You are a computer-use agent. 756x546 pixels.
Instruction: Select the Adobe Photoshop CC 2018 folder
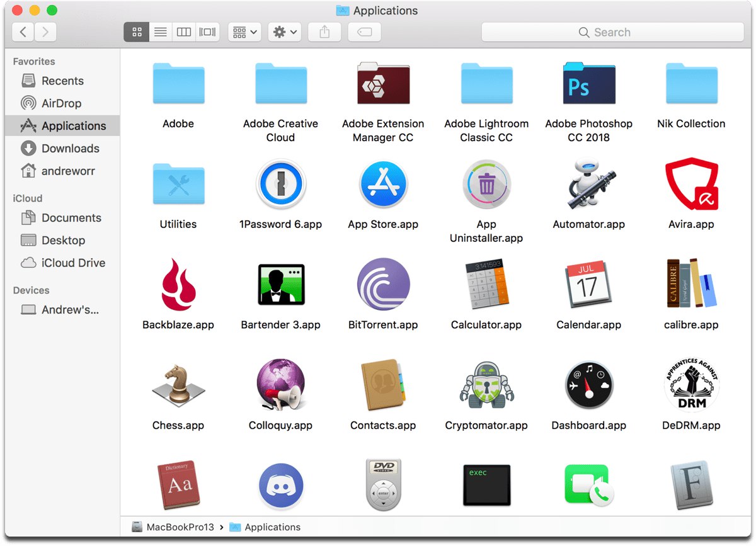[x=589, y=83]
